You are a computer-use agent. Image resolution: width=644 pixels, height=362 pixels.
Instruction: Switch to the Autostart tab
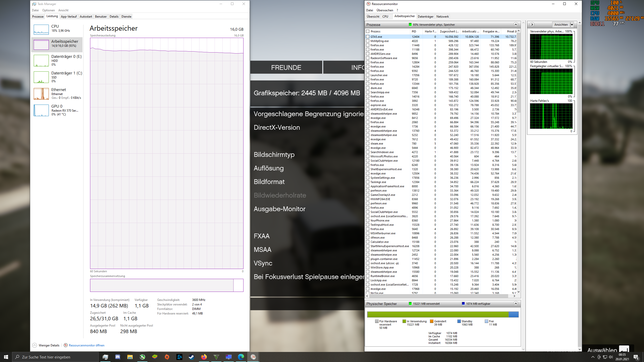click(86, 17)
